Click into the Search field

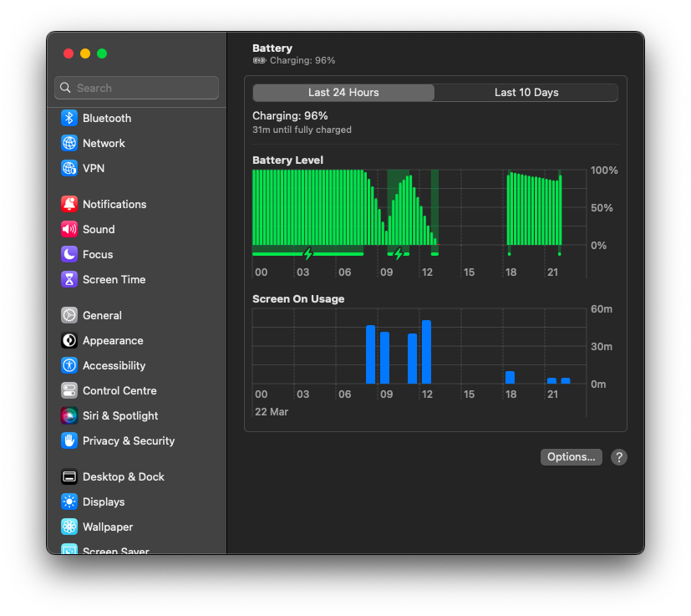(x=137, y=88)
